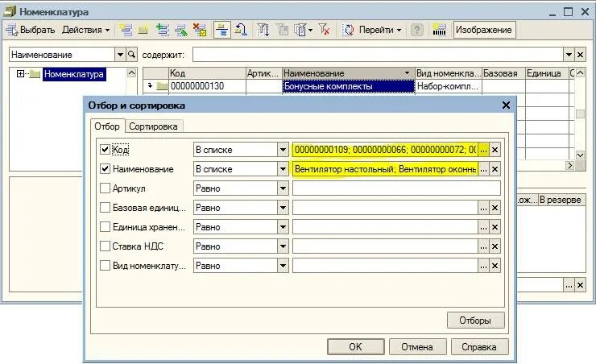This screenshot has height=364, width=596.
Task: Switch to the Сортировка tab
Action: click(x=153, y=126)
